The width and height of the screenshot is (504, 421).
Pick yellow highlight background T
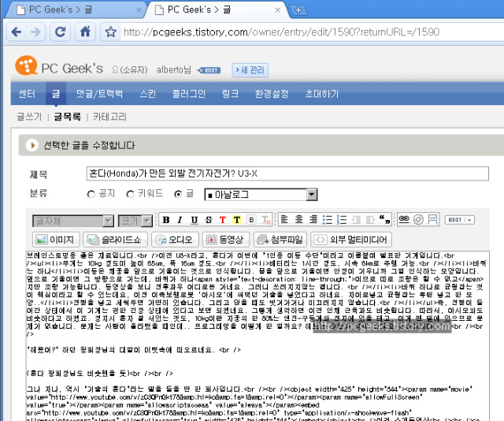pos(237,220)
